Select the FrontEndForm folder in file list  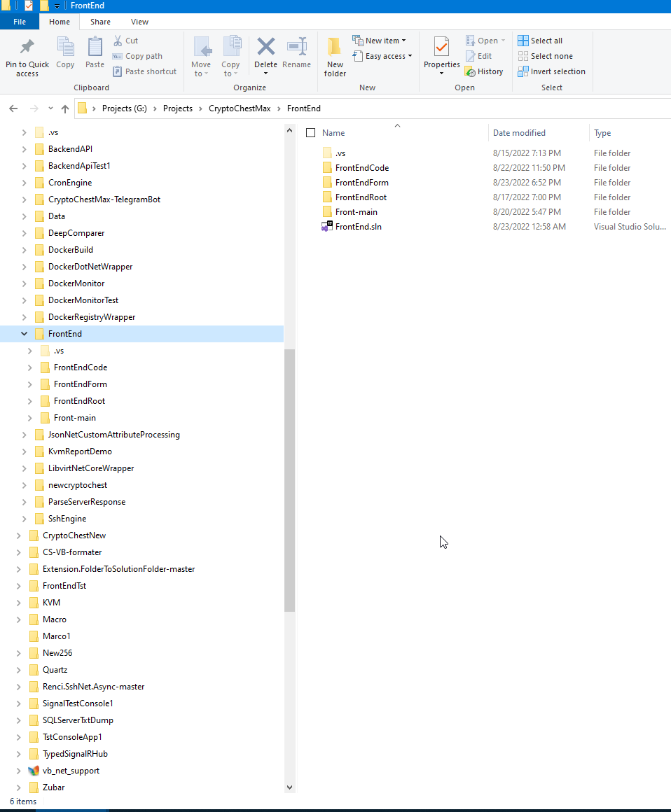point(361,182)
